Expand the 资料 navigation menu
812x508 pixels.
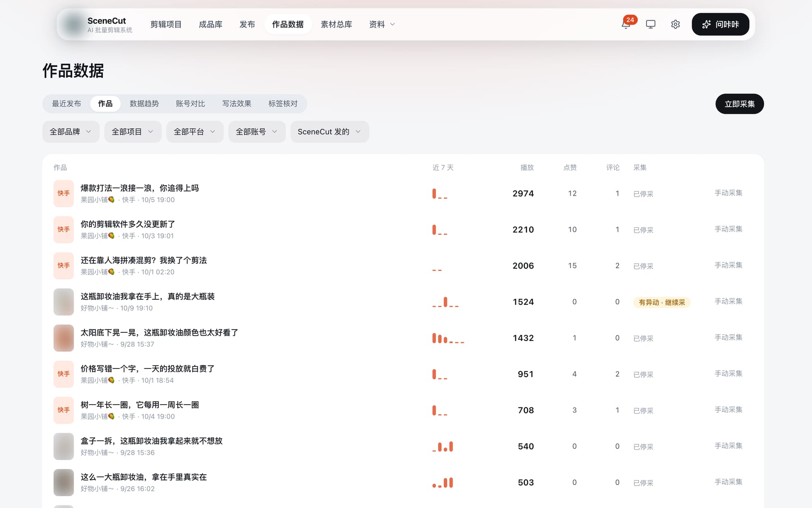click(382, 24)
